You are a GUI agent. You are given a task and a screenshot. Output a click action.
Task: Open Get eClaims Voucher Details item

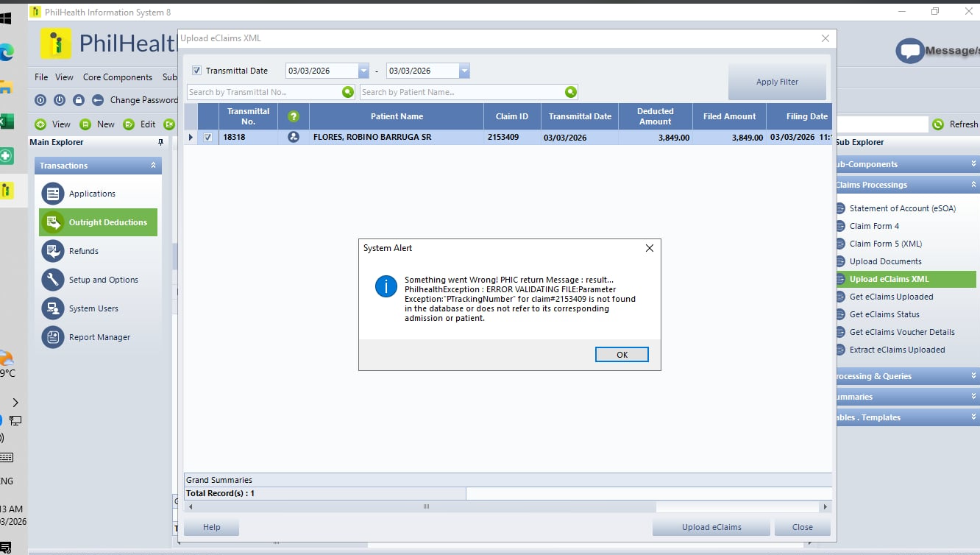(902, 332)
